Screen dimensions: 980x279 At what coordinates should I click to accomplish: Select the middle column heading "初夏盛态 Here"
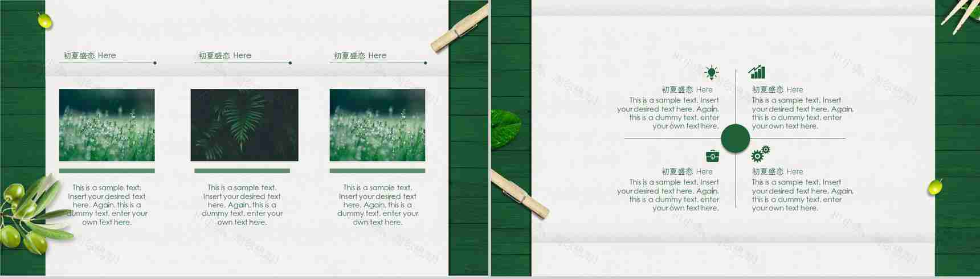click(x=224, y=55)
